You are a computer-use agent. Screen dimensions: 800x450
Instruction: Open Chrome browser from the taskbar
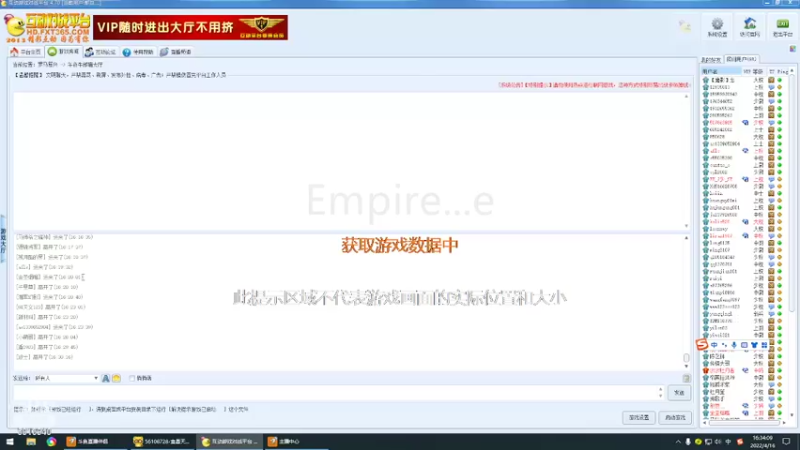[x=52, y=442]
